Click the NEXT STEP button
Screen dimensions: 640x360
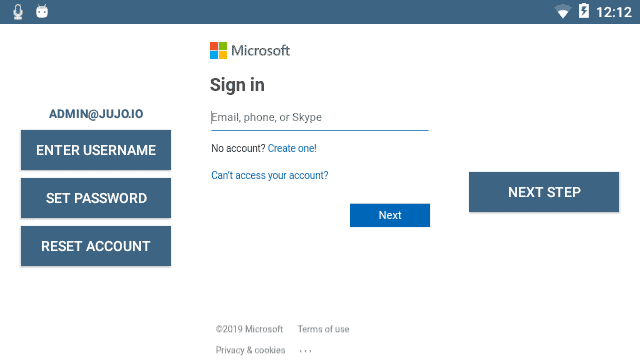click(x=544, y=192)
